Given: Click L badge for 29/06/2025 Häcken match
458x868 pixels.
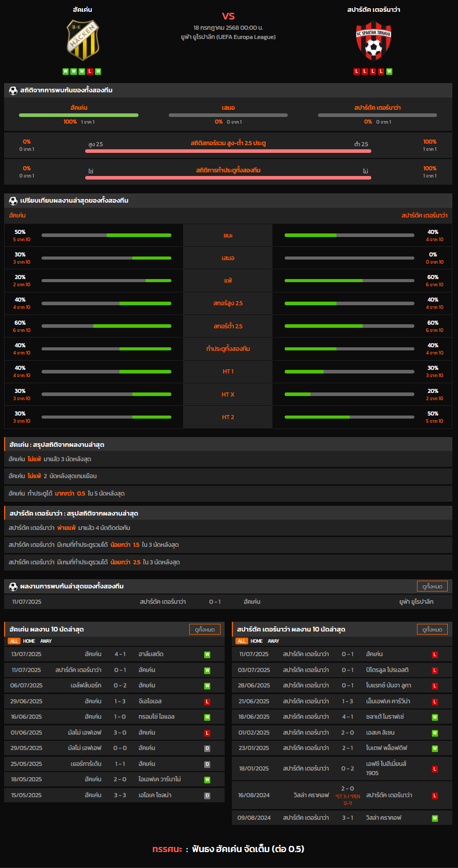Looking at the screenshot, I should tap(207, 701).
